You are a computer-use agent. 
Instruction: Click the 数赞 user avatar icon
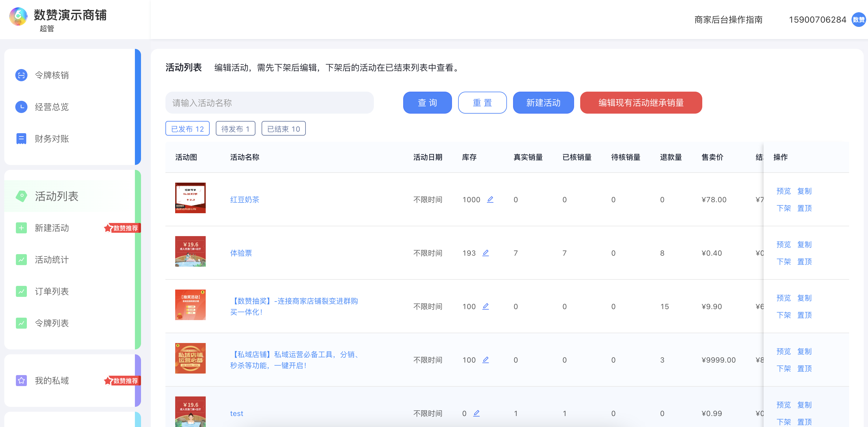coord(859,20)
